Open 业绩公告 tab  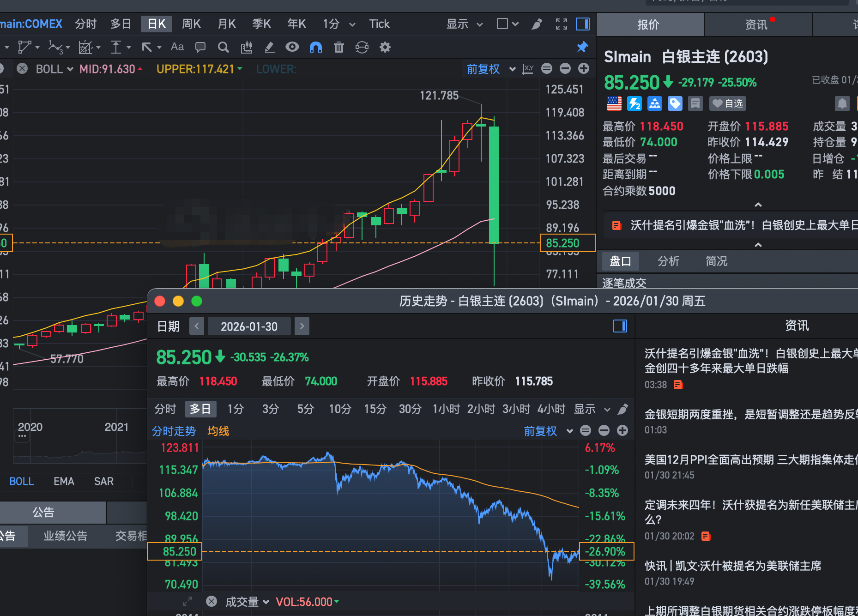[65, 536]
